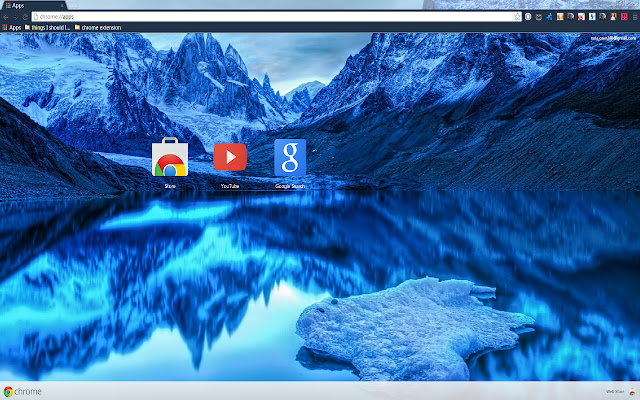Launch the YouTube app
This screenshot has width=640, height=400.
click(x=230, y=157)
